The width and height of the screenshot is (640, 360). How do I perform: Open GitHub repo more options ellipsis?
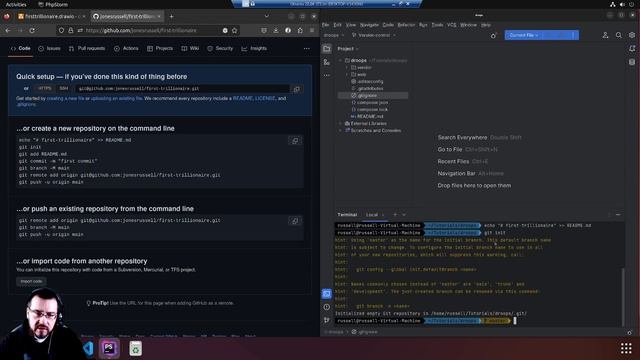307,49
